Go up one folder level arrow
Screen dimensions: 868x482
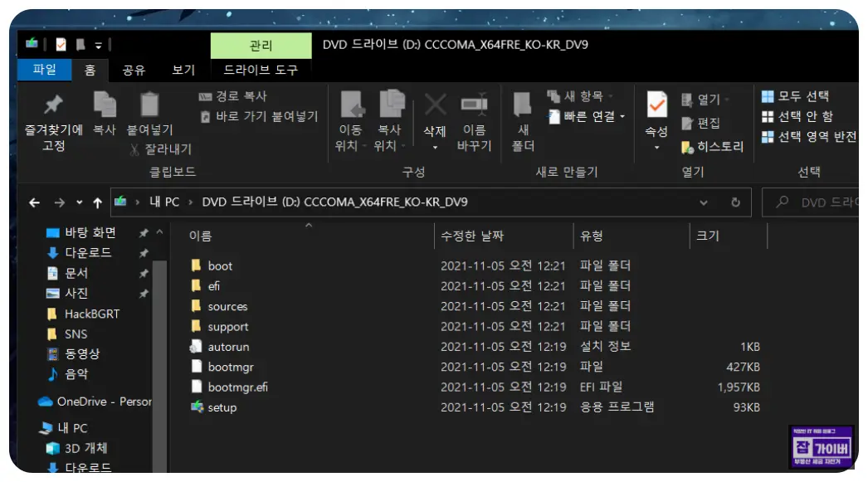point(97,202)
